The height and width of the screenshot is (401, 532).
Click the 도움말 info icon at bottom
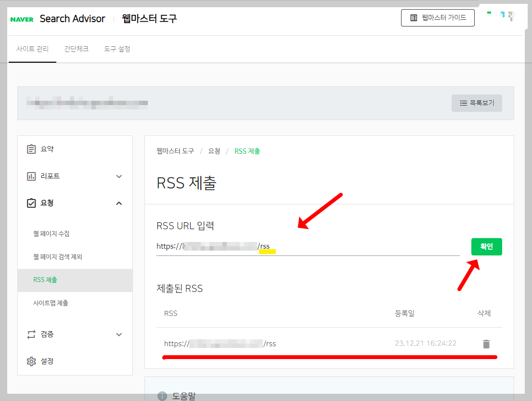point(162,396)
